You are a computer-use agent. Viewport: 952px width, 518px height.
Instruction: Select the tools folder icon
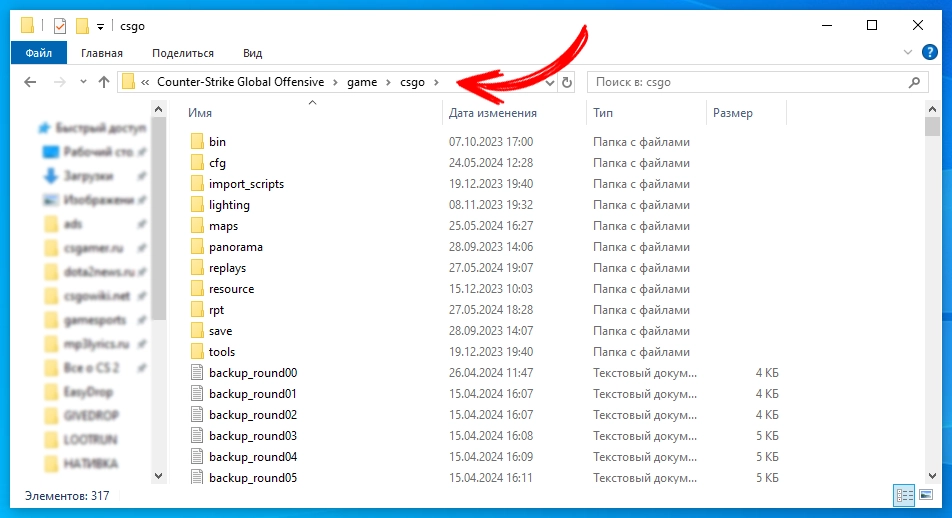pos(197,352)
